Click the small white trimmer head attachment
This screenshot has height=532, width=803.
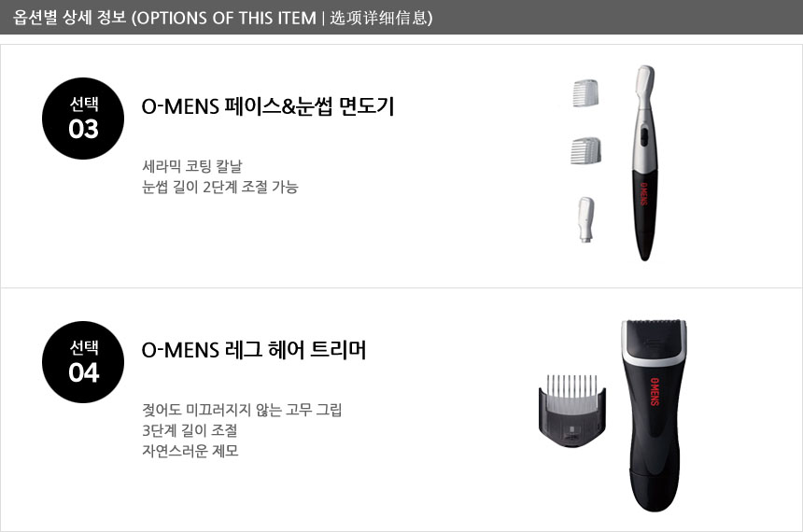[x=585, y=219]
